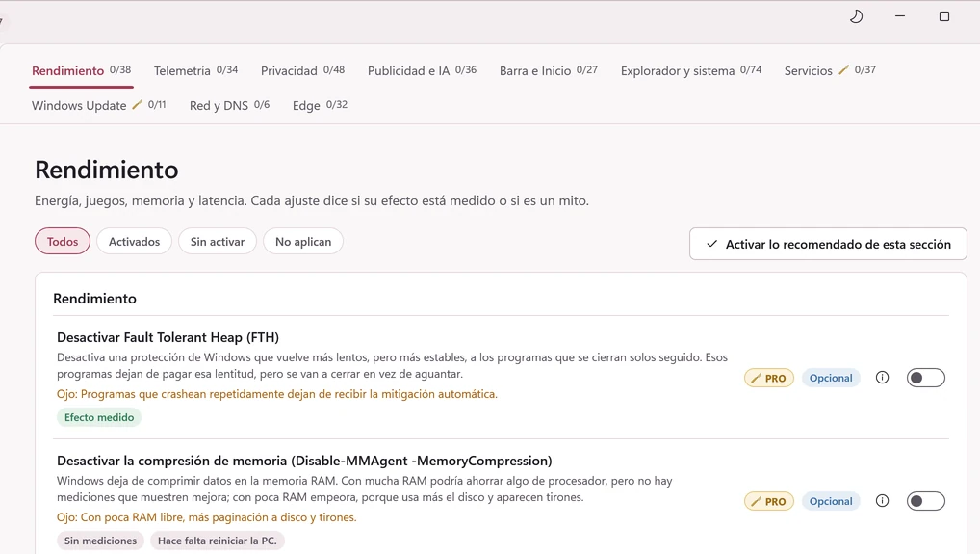The width and height of the screenshot is (980, 554).
Task: Click the Sin mediciones tag
Action: click(100, 541)
